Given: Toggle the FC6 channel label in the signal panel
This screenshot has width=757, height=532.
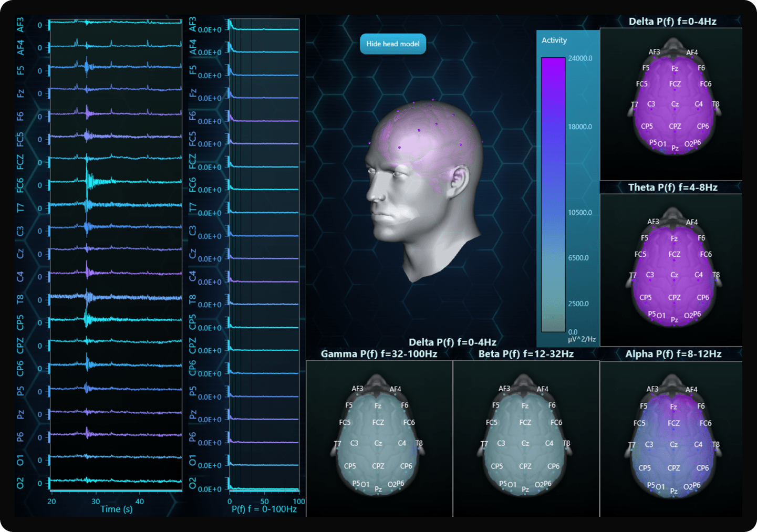Looking at the screenshot, I should 21,185.
